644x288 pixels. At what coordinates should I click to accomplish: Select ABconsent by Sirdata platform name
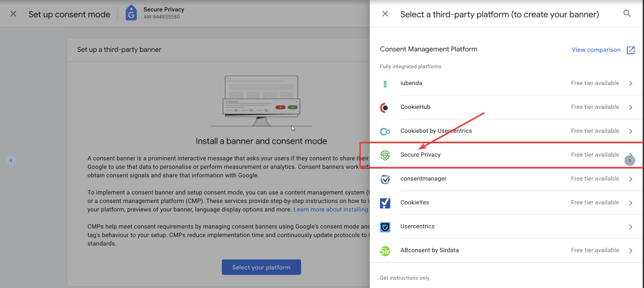pos(430,250)
